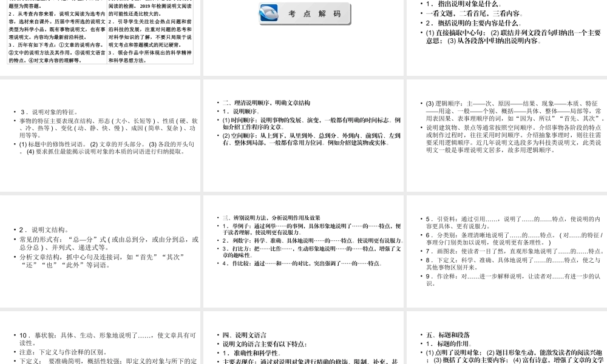
Task: Click the bullet starting '(1)直接摘取中心句'
Action: point(514,36)
